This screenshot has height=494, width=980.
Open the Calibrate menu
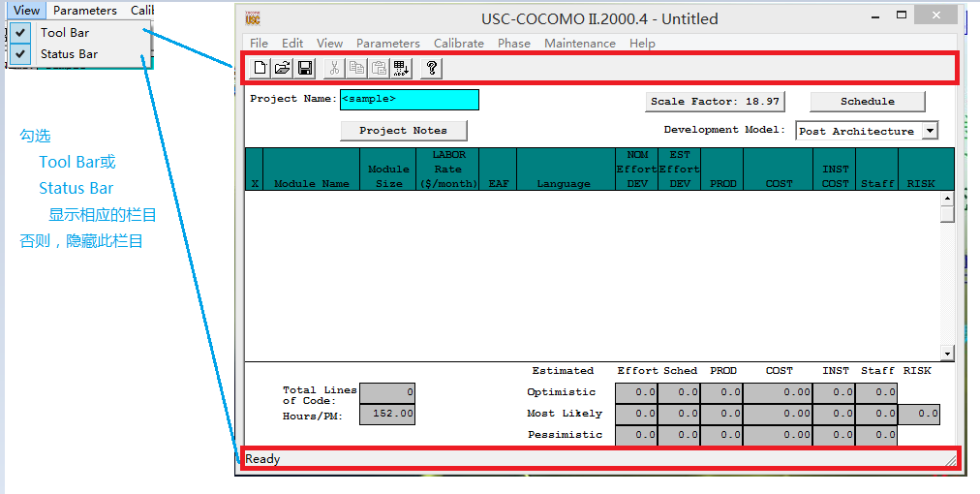tap(459, 44)
